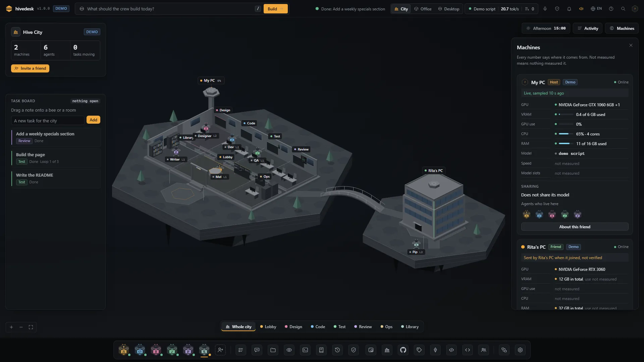Open the tag icon in the bottom dock
Image resolution: width=644 pixels, height=362 pixels.
click(x=419, y=350)
